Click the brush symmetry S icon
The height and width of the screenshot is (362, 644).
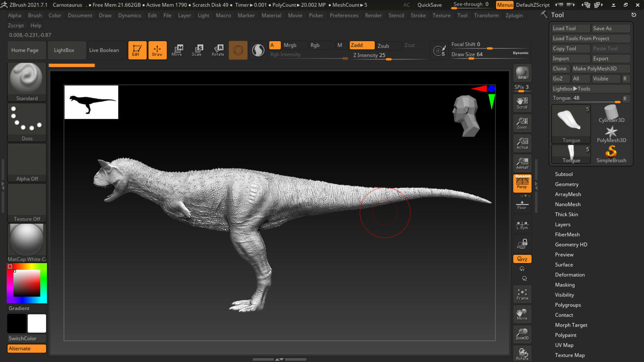click(x=440, y=51)
